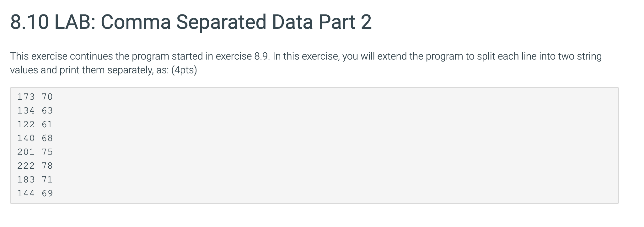Click the output line "122 61"
Image resolution: width=644 pixels, height=227 pixels.
35,124
